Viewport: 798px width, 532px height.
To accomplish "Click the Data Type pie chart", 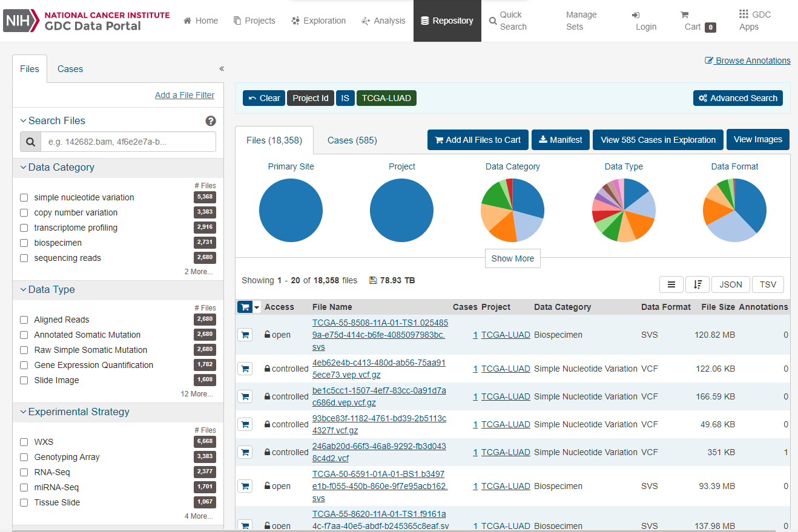I will point(624,211).
